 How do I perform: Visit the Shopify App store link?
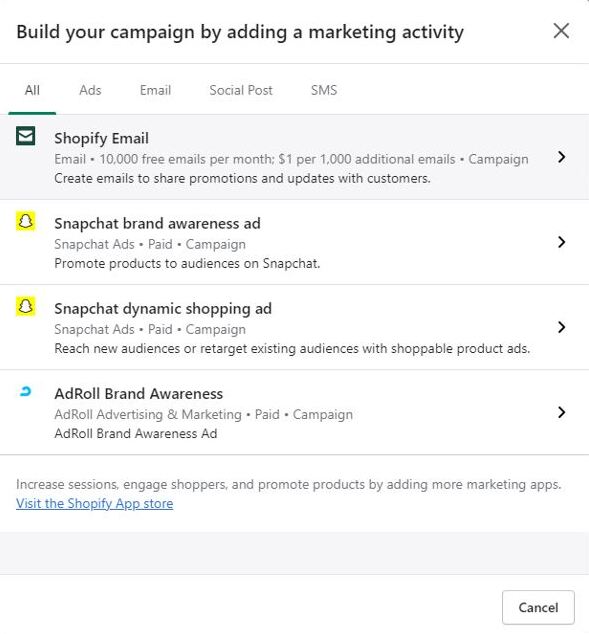[95, 503]
